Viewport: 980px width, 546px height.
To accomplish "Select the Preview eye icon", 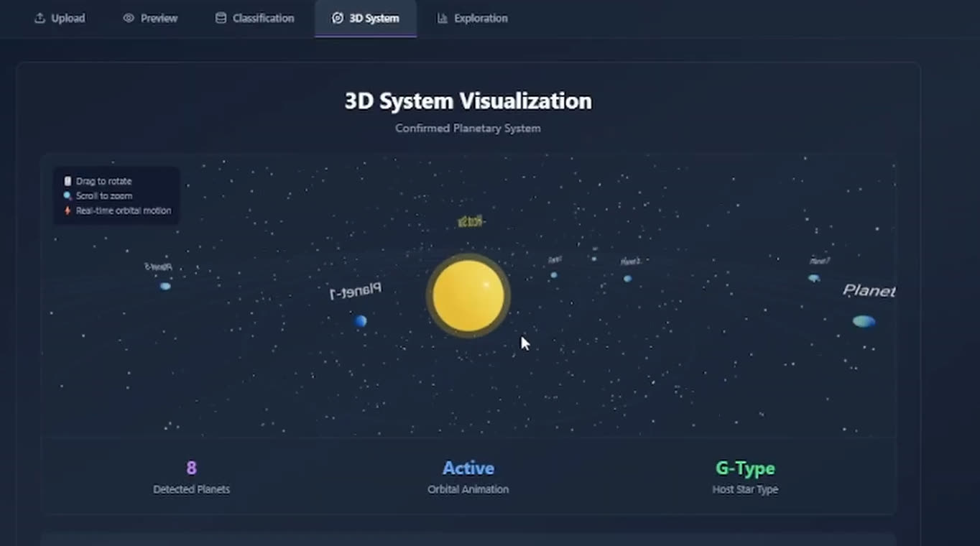I will [x=129, y=18].
